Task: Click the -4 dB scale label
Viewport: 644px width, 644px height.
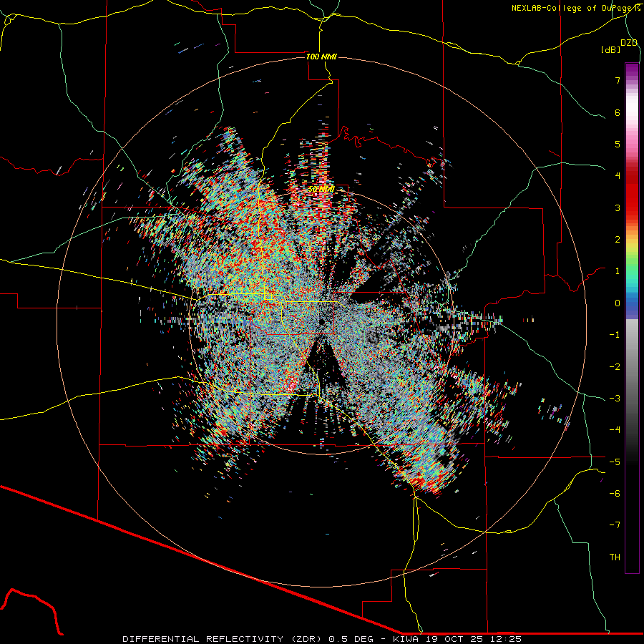Action: pos(615,430)
